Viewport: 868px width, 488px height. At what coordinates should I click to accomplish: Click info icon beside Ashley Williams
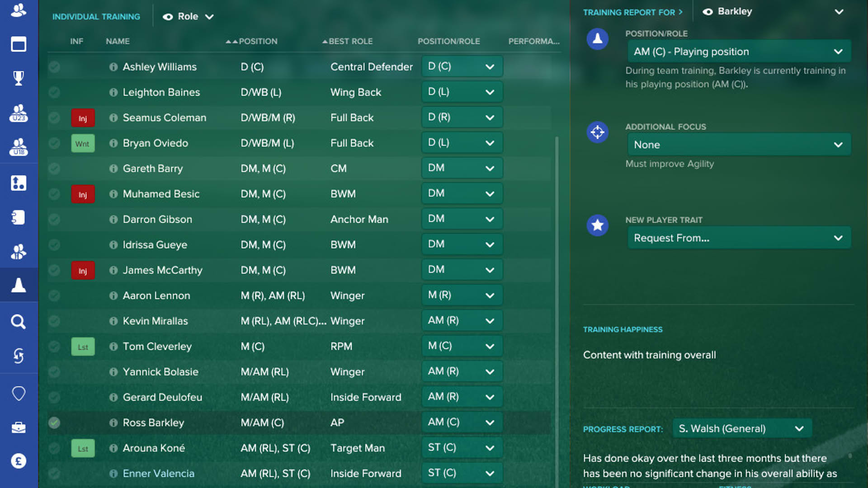[x=113, y=67]
